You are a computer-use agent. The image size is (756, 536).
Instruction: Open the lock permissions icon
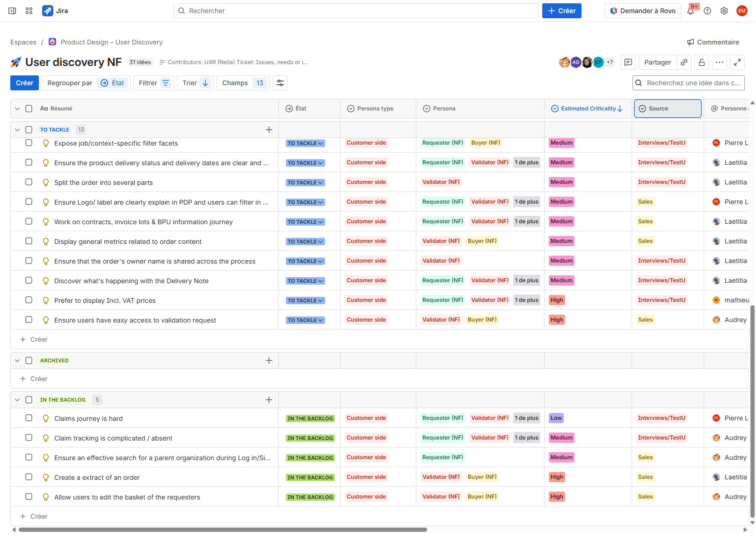(702, 62)
